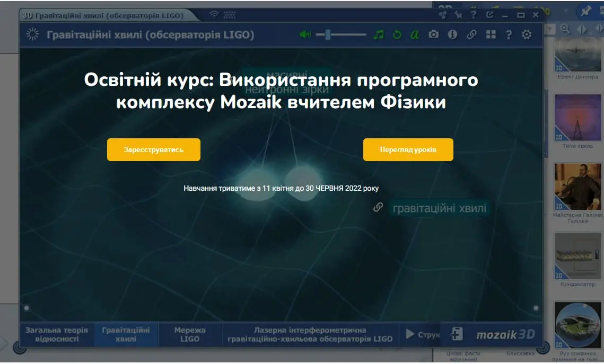
Task: Mute sound via the speaker icon
Action: (x=305, y=34)
